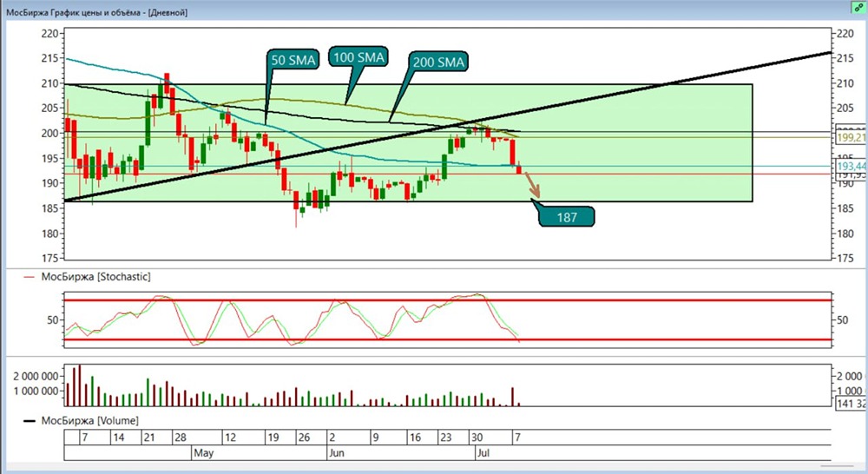Viewport: 868px width, 474px height.
Task: Click the green link icon in title bar
Action: [859, 8]
